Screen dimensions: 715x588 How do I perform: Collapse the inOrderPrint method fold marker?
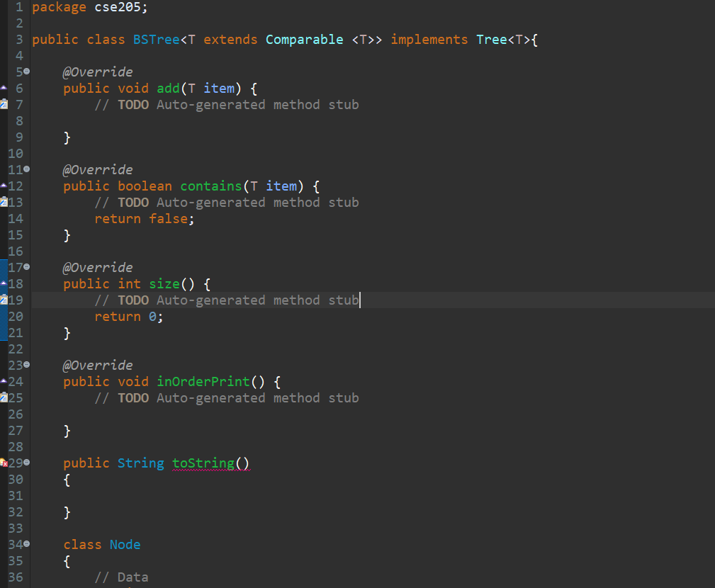point(26,365)
